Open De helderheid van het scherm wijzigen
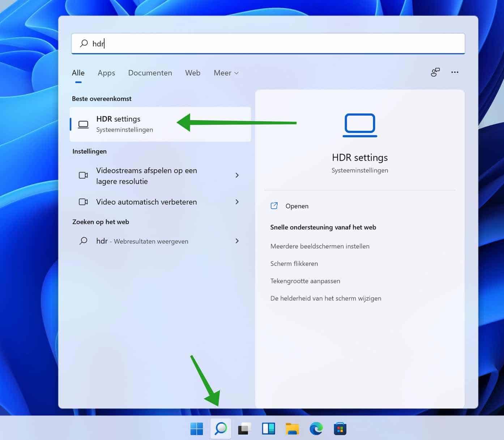Image resolution: width=504 pixels, height=440 pixels. click(325, 298)
